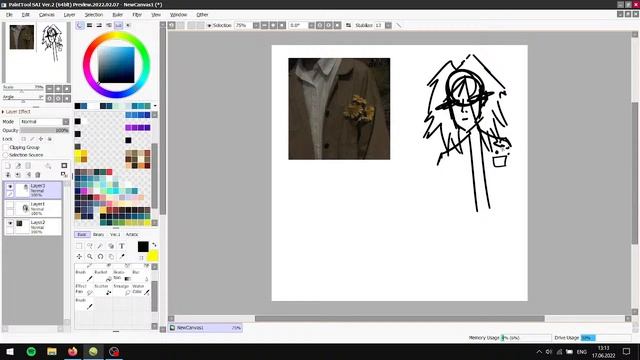The width and height of the screenshot is (640, 360).
Task: Choose the first Brush preset
Action: (84, 276)
